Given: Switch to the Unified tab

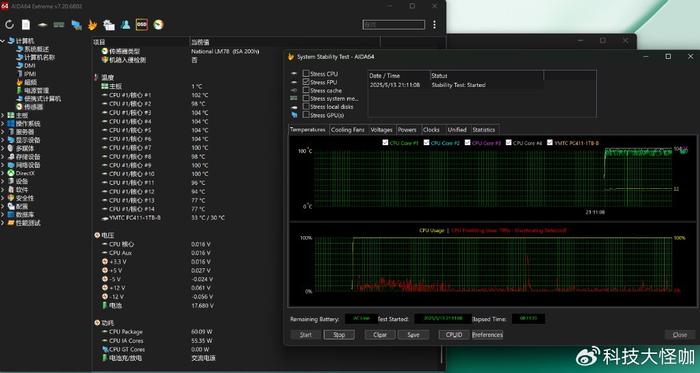Looking at the screenshot, I should [457, 130].
